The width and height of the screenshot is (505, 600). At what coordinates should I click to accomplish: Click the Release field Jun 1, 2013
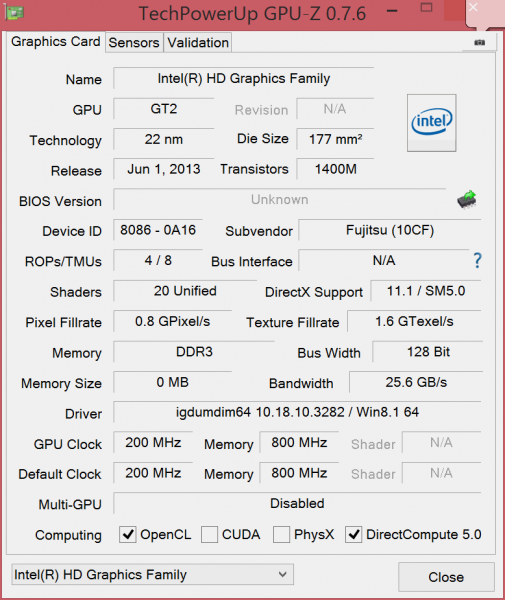164,170
